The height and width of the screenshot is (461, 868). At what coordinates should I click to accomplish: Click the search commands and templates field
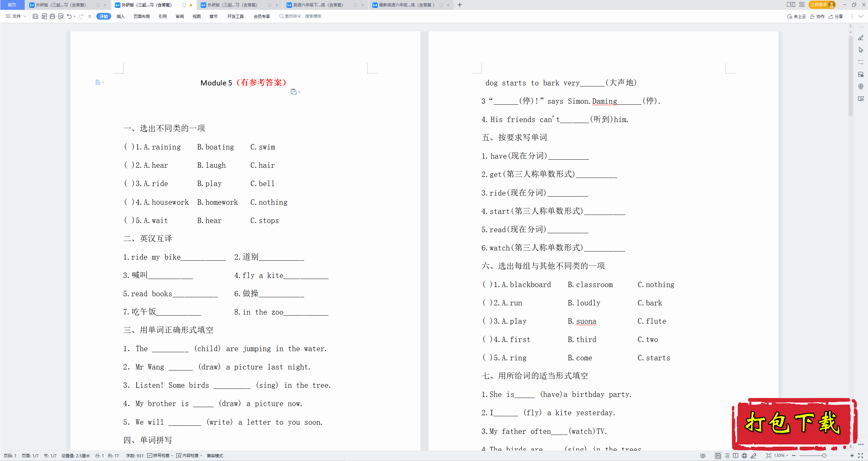[x=300, y=16]
